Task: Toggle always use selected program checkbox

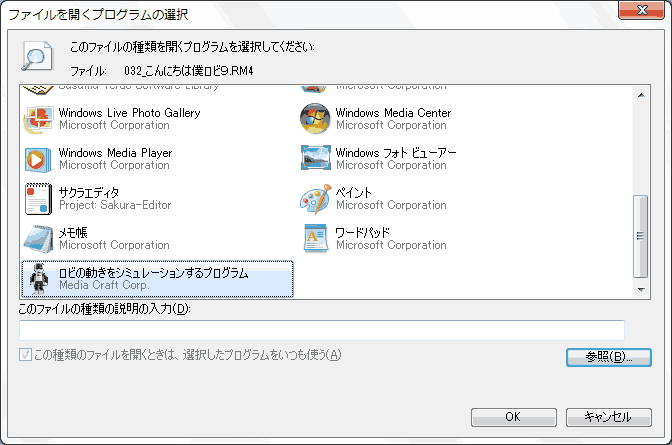Action: point(25,355)
